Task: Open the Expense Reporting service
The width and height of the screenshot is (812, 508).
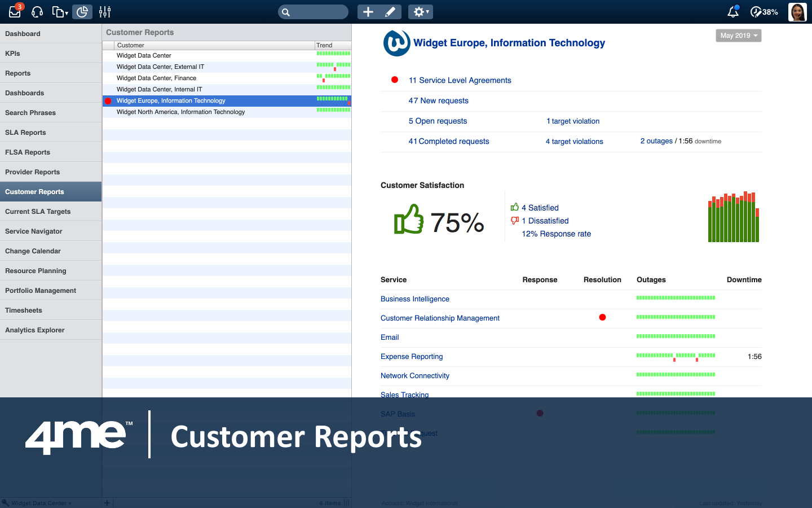Action: pos(412,357)
